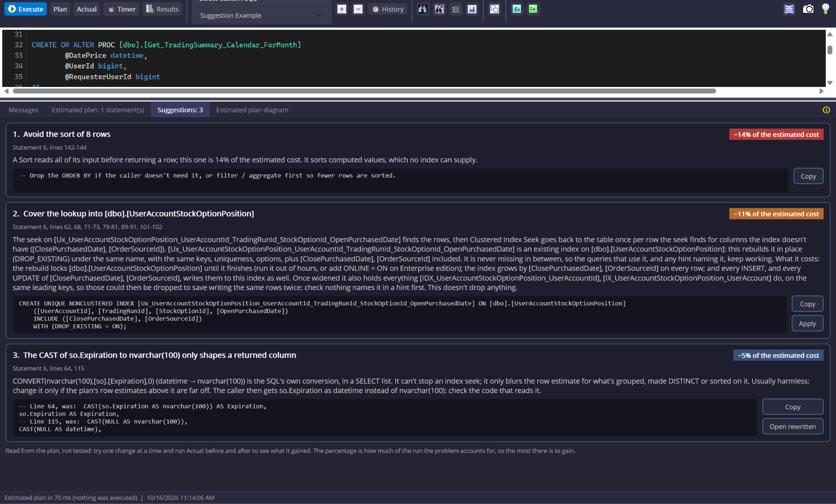
Task: Click the yellow info icon beside the tabs
Action: [826, 110]
